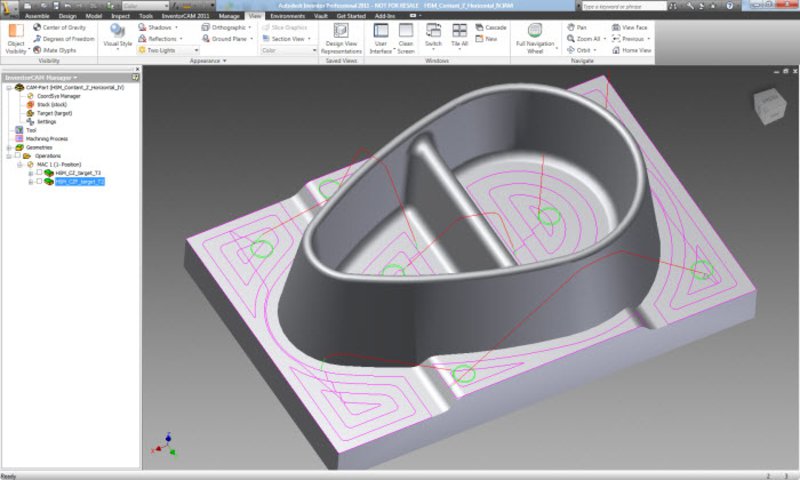The height and width of the screenshot is (480, 800).
Task: Check the Operations folder checkbox
Action: coord(17,156)
